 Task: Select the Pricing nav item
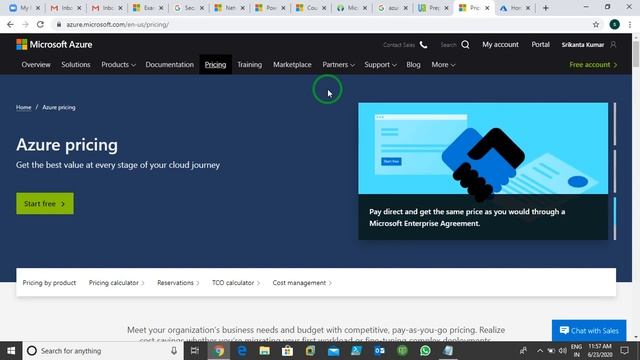(x=215, y=64)
